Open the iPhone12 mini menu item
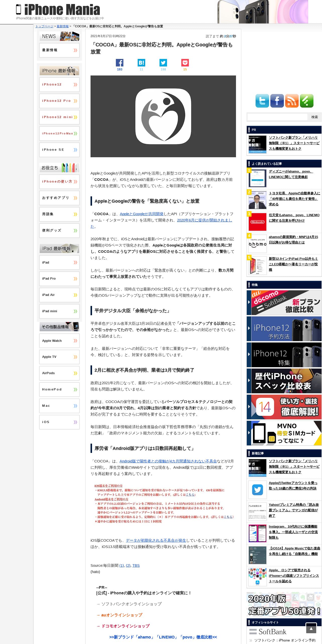322x644 pixels. pos(59,117)
